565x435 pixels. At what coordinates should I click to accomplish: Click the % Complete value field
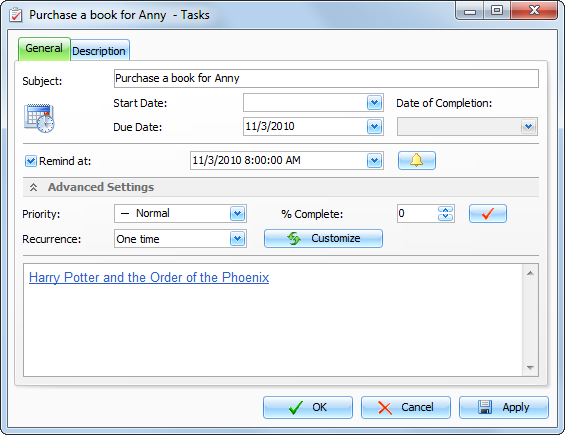tap(417, 213)
